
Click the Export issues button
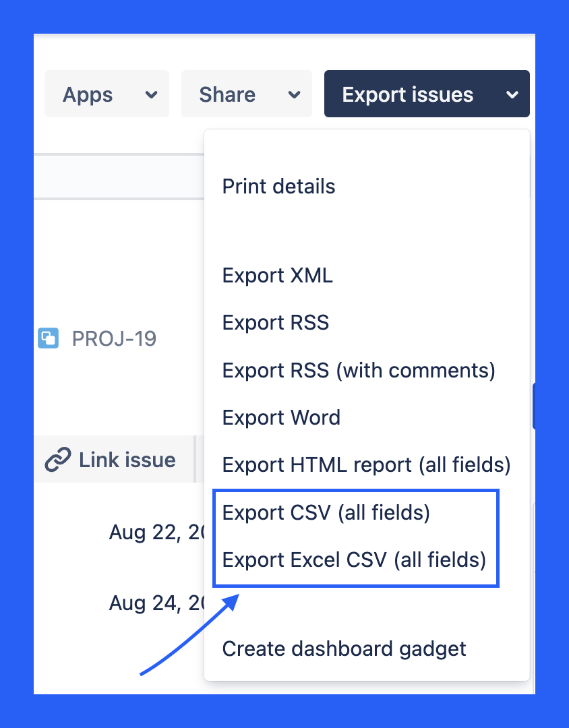click(408, 94)
